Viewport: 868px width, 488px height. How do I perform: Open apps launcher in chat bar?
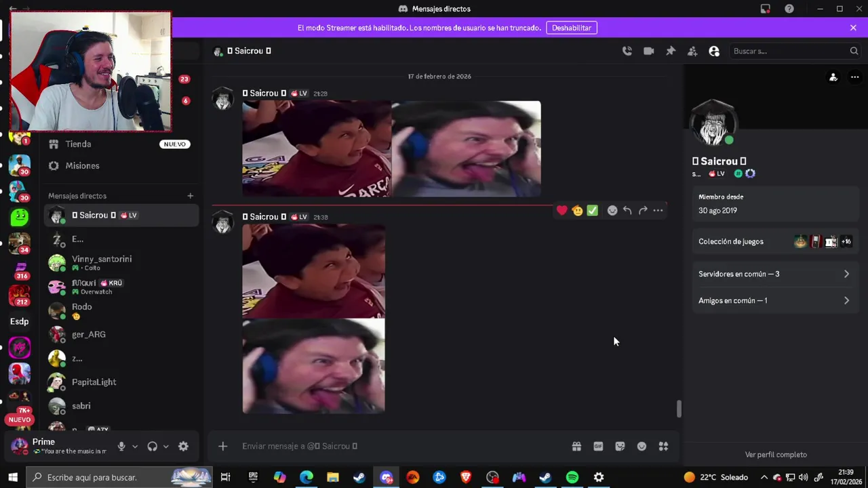click(663, 446)
